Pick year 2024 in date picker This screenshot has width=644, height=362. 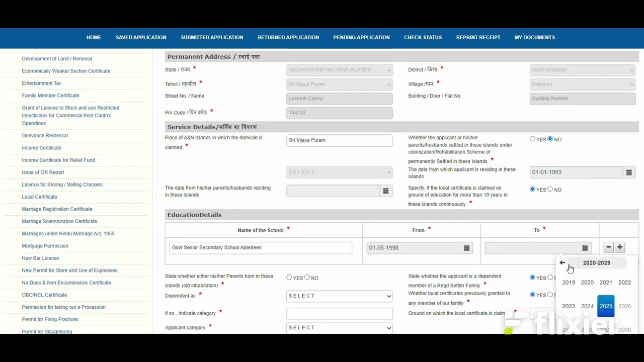click(x=587, y=306)
